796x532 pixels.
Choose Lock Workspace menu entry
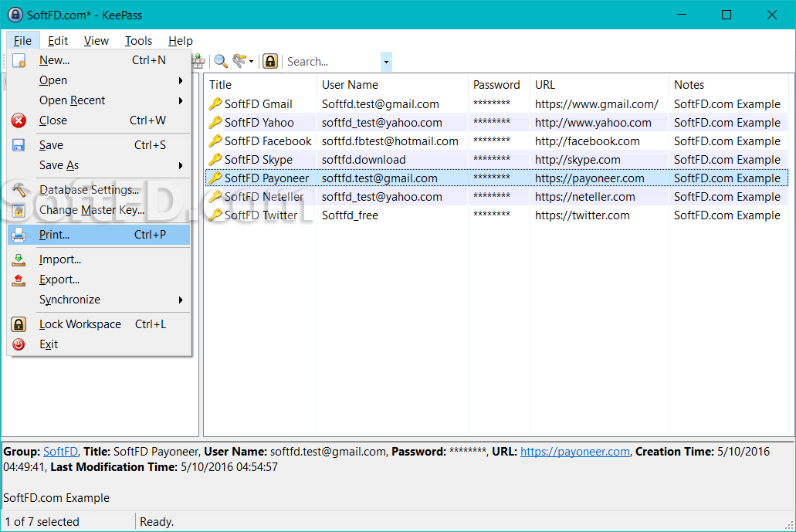99,324
